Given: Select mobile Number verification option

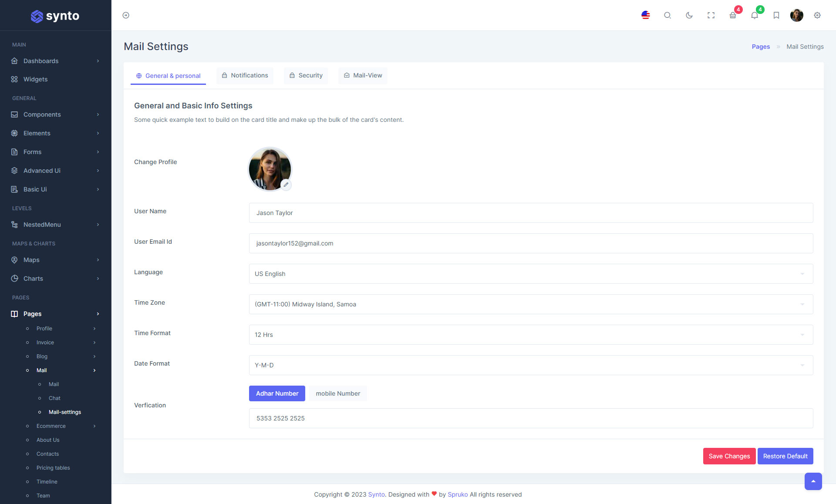Looking at the screenshot, I should coord(338,393).
